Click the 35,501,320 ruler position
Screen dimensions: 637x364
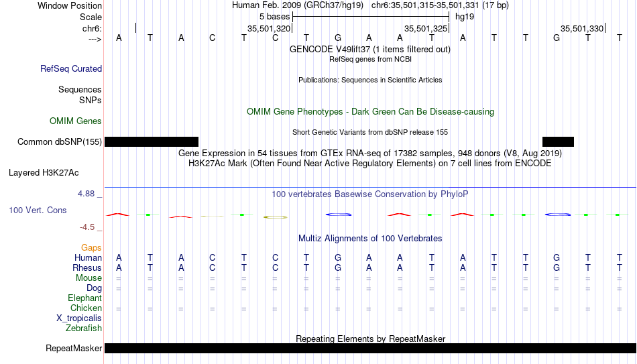point(269,28)
